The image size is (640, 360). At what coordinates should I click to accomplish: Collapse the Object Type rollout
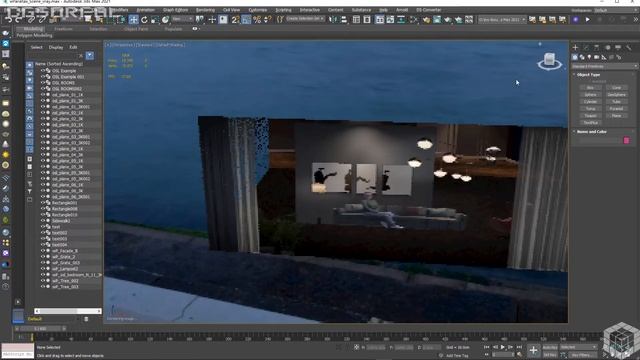(x=588, y=75)
